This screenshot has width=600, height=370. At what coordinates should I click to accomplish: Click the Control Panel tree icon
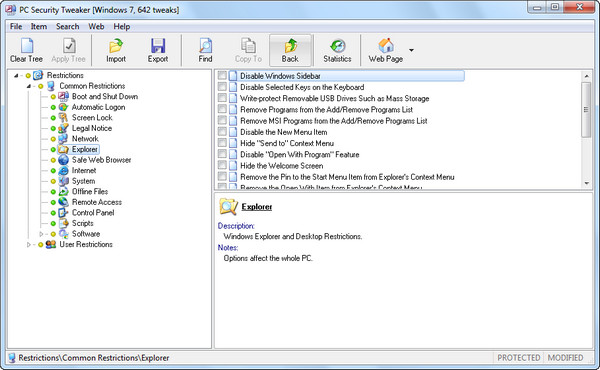tap(63, 213)
